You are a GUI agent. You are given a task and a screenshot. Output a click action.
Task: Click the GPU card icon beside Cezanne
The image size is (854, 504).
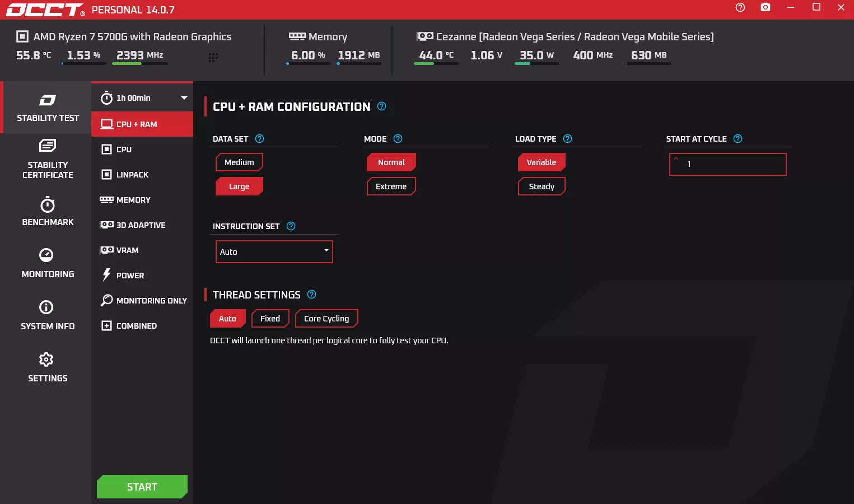(425, 36)
